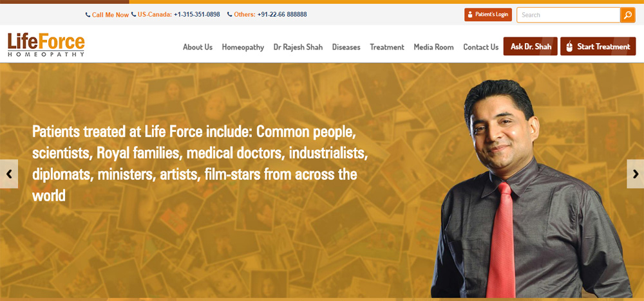The image size is (644, 301).
Task: Click the search magnifier icon button
Action: point(627,15)
